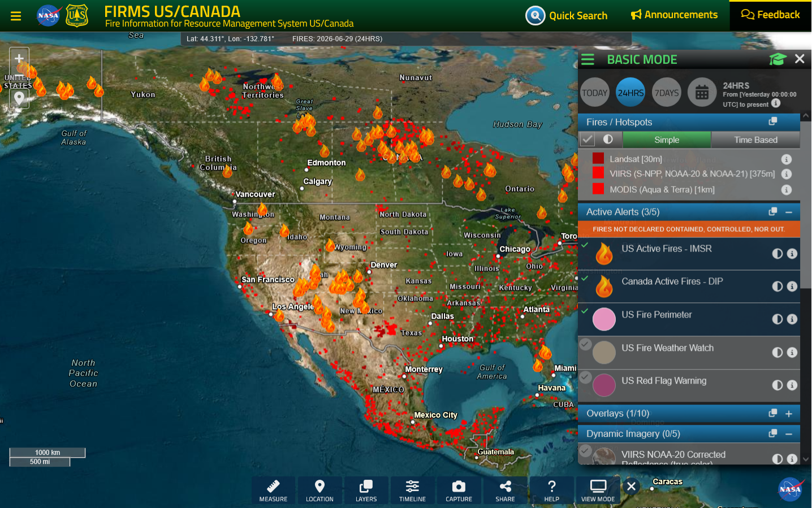Click the map location pin control
This screenshot has height=508, width=812.
pos(19,98)
